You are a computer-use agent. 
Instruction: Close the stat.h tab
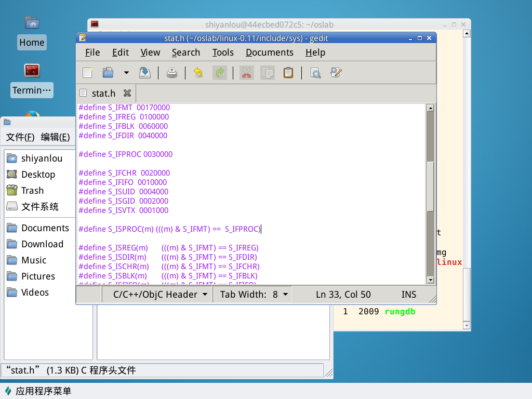tap(127, 93)
